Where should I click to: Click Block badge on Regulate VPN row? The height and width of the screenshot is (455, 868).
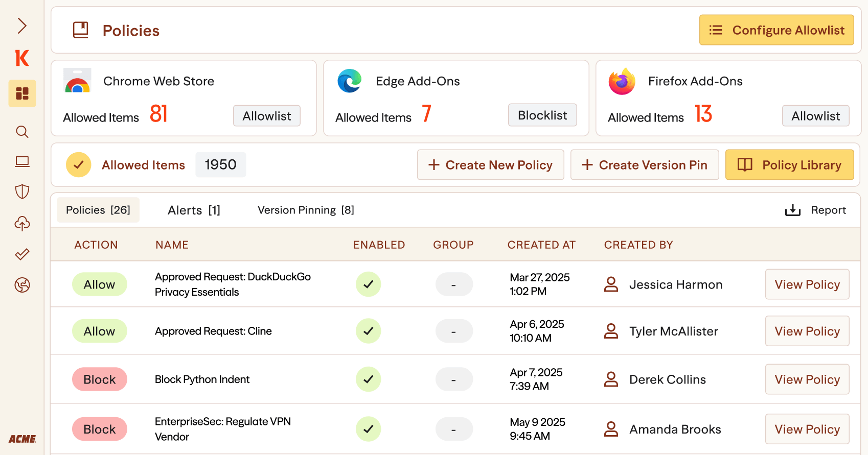point(100,429)
